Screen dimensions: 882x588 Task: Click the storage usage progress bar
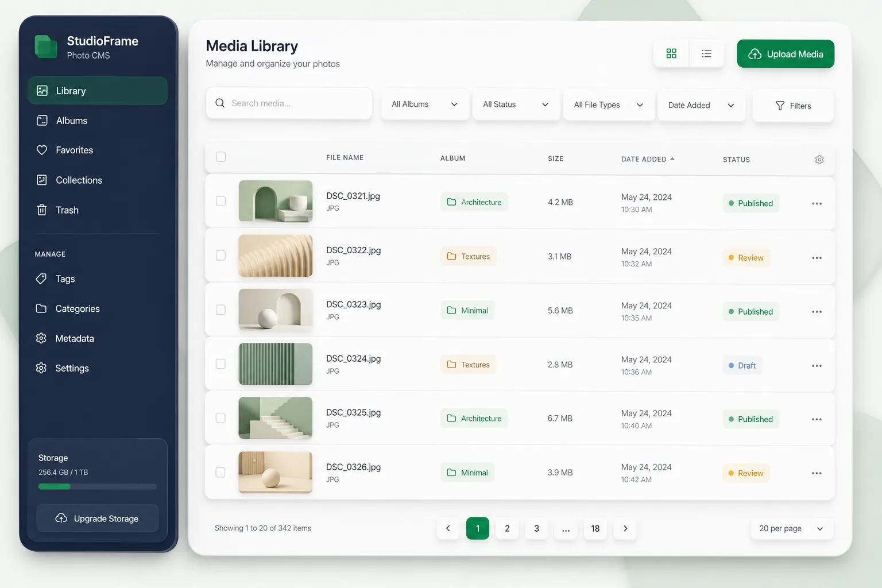click(x=98, y=486)
